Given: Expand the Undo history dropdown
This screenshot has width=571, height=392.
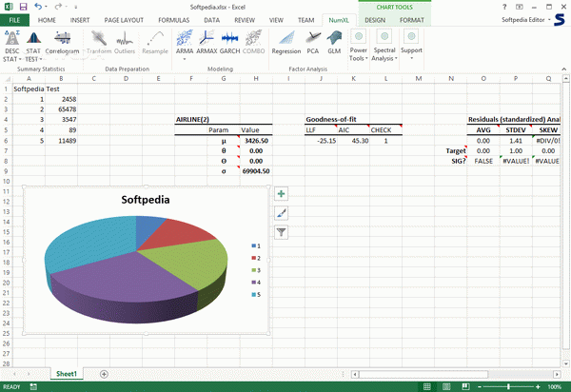Looking at the screenshot, I should pos(46,7).
